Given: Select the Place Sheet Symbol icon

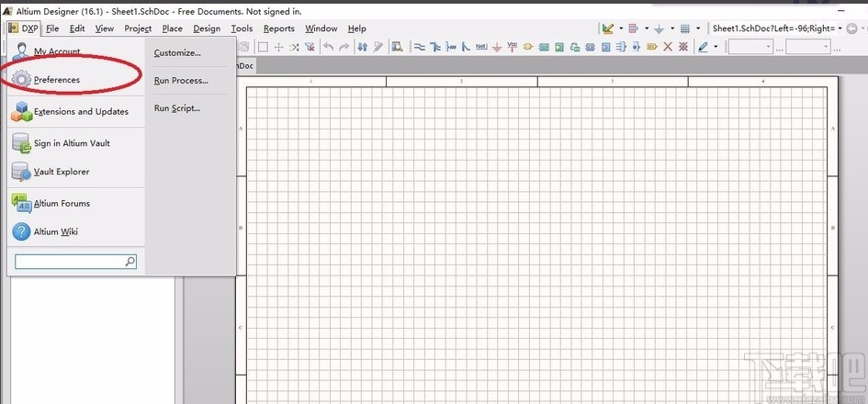Looking at the screenshot, I should tap(544, 47).
